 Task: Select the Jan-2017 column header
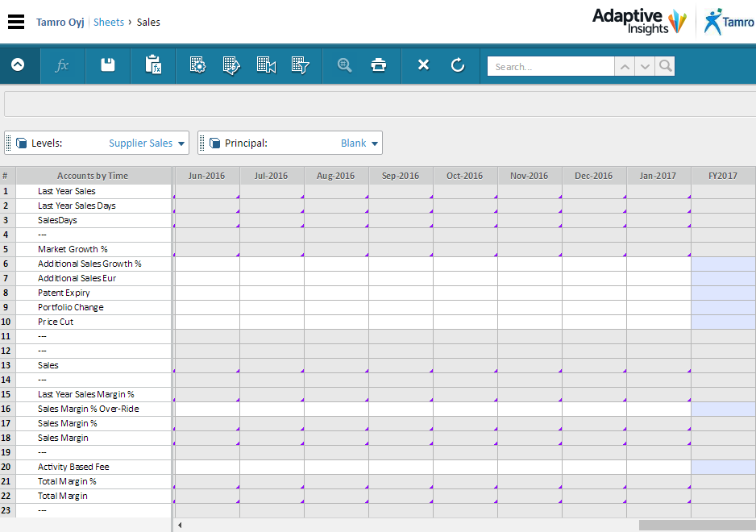pyautogui.click(x=658, y=176)
